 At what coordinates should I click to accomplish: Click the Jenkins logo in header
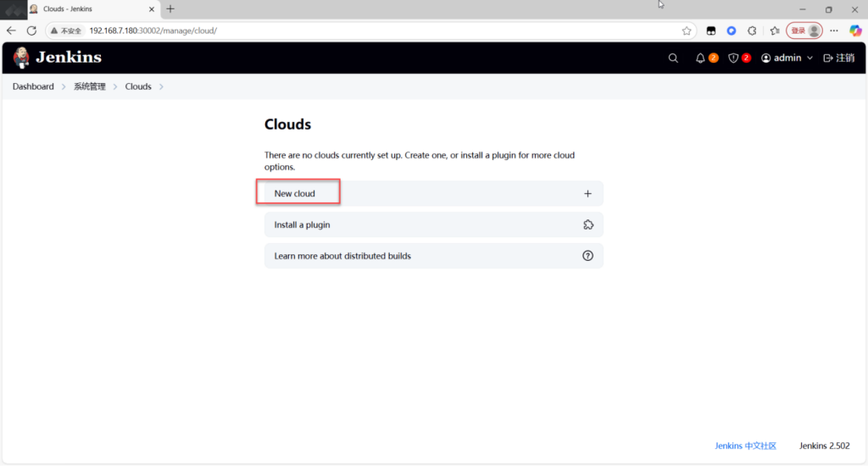pyautogui.click(x=57, y=58)
